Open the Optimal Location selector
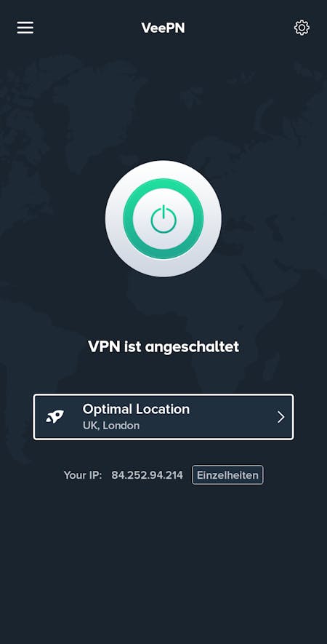Screen dimensions: 327x644 [x=163, y=417]
